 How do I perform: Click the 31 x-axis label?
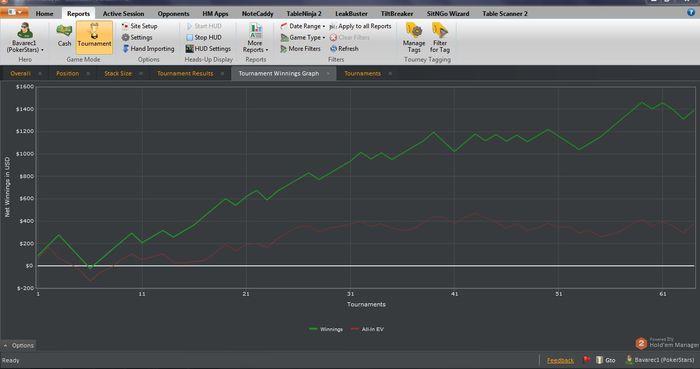pos(350,294)
